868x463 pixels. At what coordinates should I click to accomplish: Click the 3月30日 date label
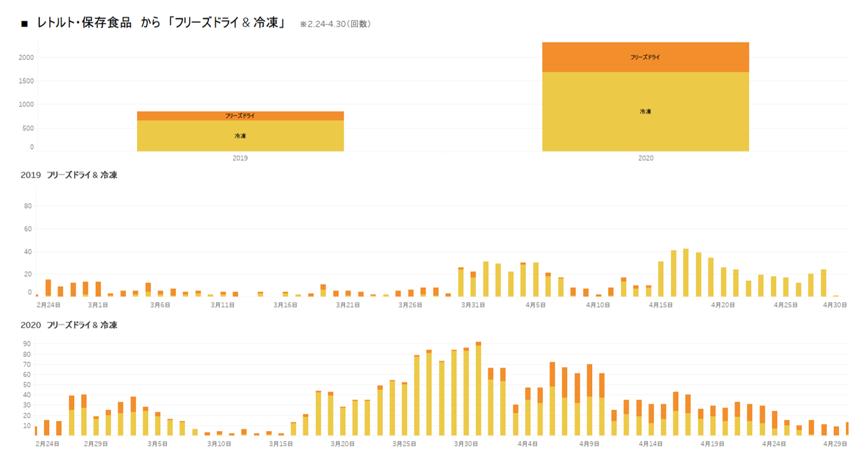point(466,444)
